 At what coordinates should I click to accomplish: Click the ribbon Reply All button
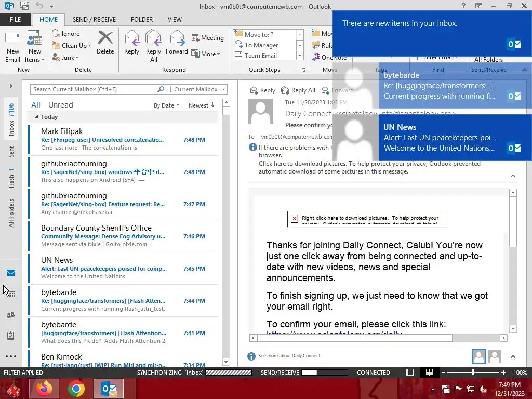[153, 46]
